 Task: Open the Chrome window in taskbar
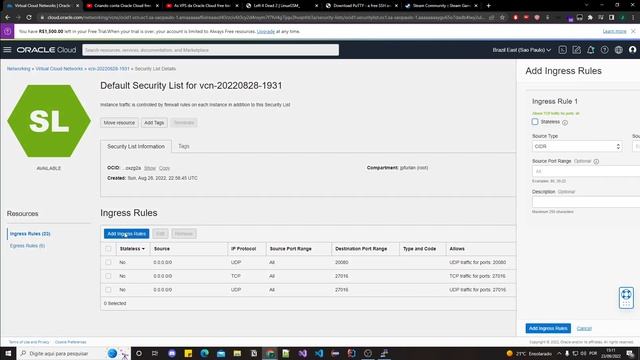(x=270, y=353)
